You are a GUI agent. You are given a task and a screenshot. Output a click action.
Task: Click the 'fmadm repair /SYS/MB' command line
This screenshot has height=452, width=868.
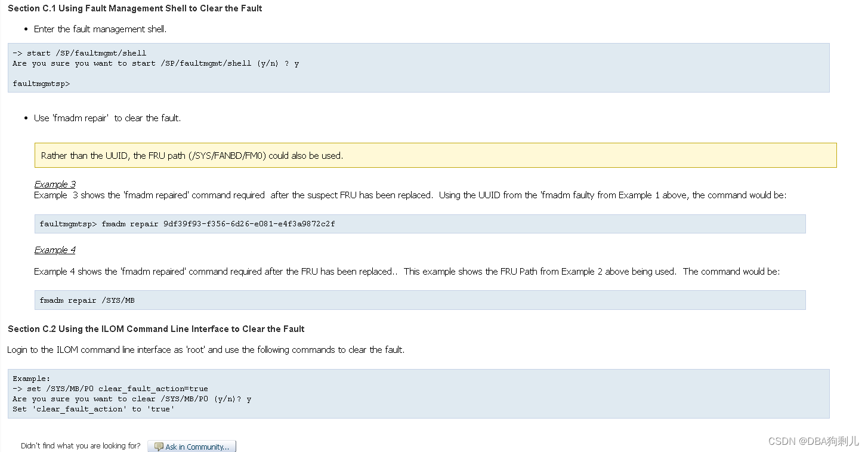[87, 300]
